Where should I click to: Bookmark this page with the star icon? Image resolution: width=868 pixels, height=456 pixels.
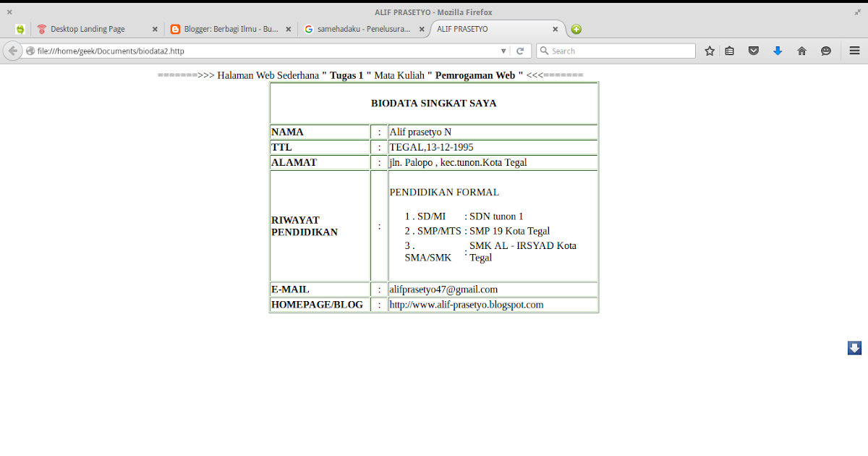tap(710, 51)
